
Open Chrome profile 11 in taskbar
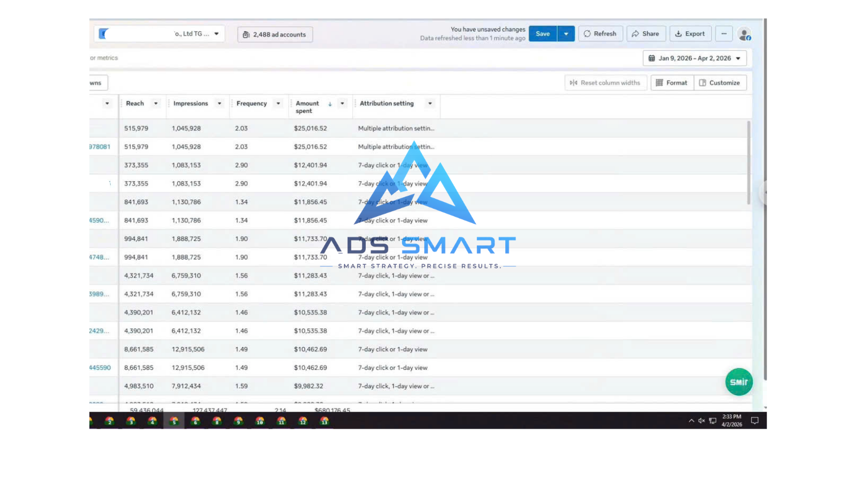point(282,421)
